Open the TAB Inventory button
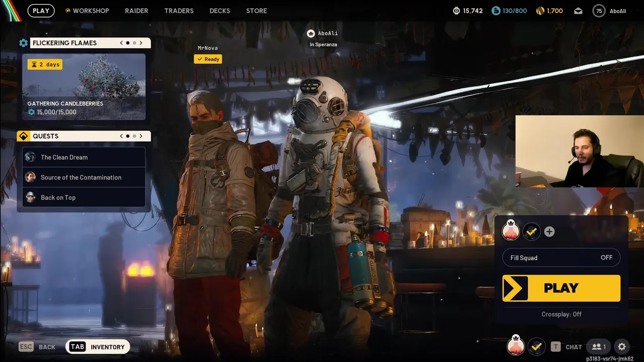This screenshot has width=644, height=362. click(x=98, y=347)
